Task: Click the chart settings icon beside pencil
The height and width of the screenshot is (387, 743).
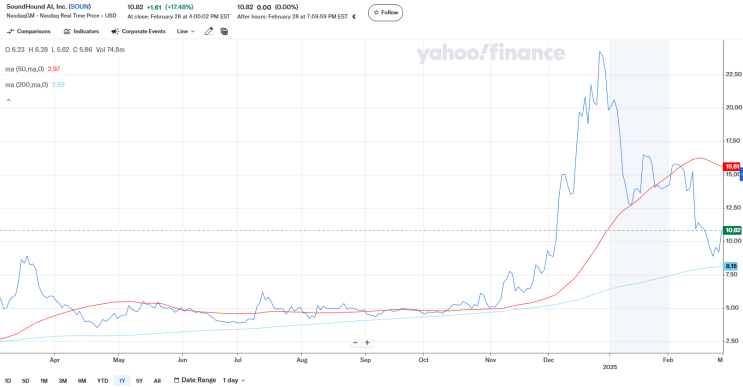Action: [x=224, y=31]
